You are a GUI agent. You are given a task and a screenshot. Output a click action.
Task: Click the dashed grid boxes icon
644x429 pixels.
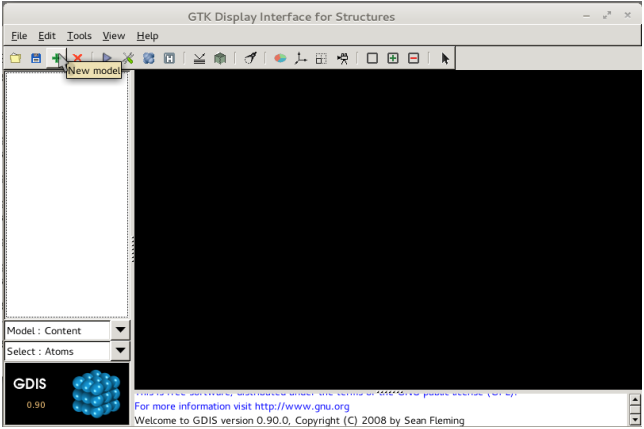[x=321, y=58]
